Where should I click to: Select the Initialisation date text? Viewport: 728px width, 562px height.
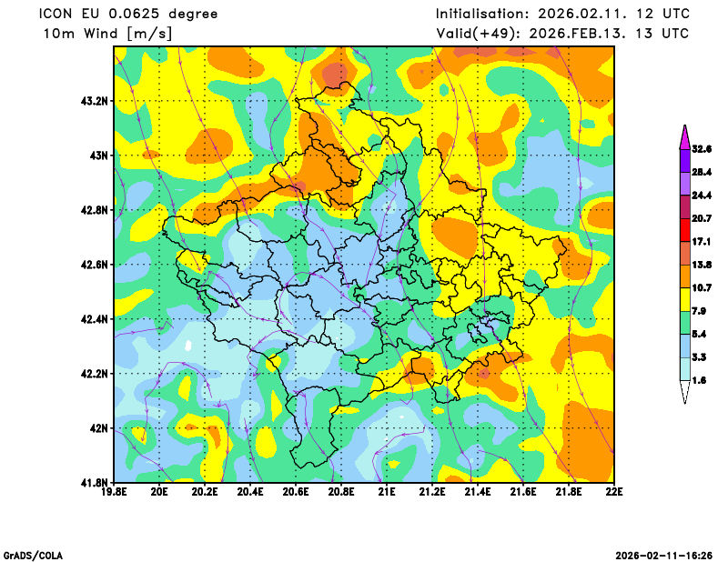(561, 14)
